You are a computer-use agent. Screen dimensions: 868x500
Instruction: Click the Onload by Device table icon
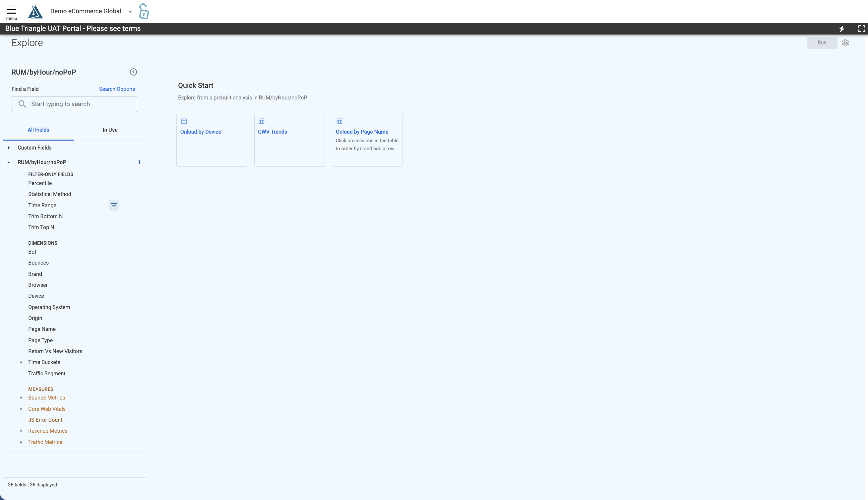coord(184,121)
